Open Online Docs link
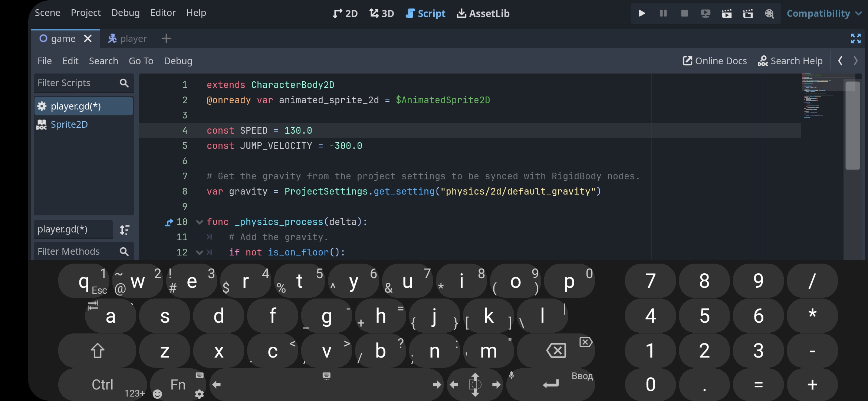The height and width of the screenshot is (401, 868). (714, 61)
